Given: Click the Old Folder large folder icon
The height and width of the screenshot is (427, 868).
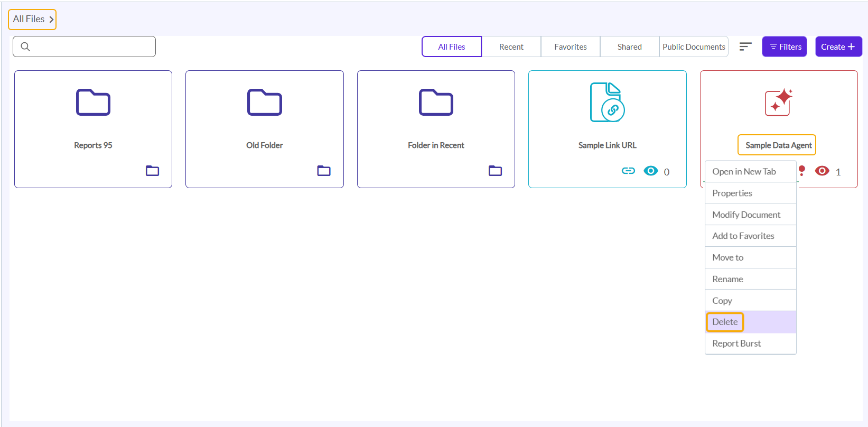Looking at the screenshot, I should [x=264, y=102].
